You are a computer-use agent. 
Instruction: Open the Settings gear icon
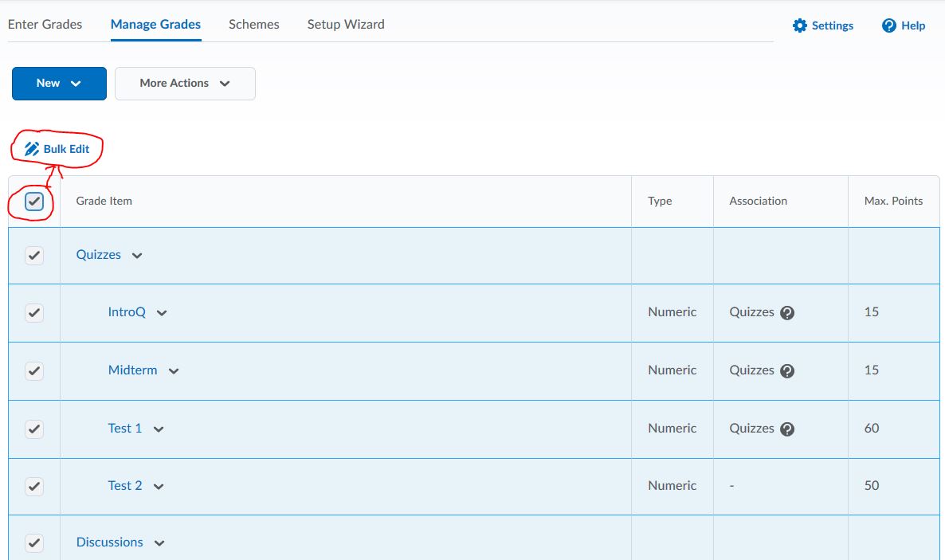point(799,25)
